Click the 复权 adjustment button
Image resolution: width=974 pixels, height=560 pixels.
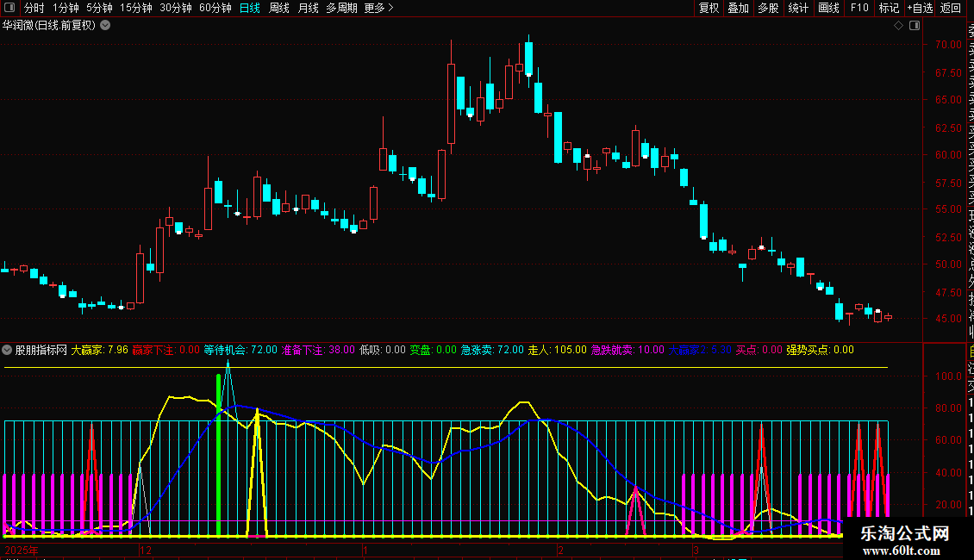(x=709, y=8)
